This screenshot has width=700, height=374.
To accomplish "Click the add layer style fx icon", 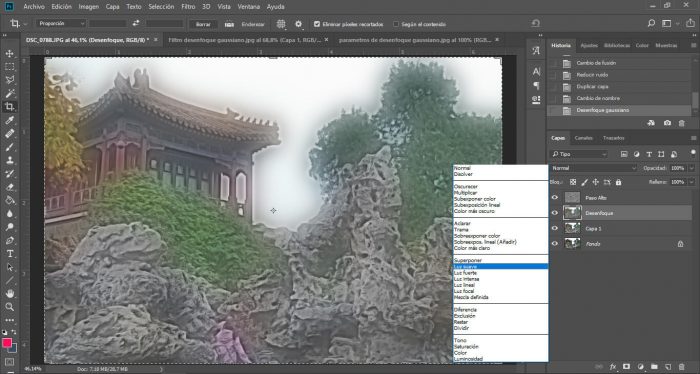I will (x=613, y=367).
